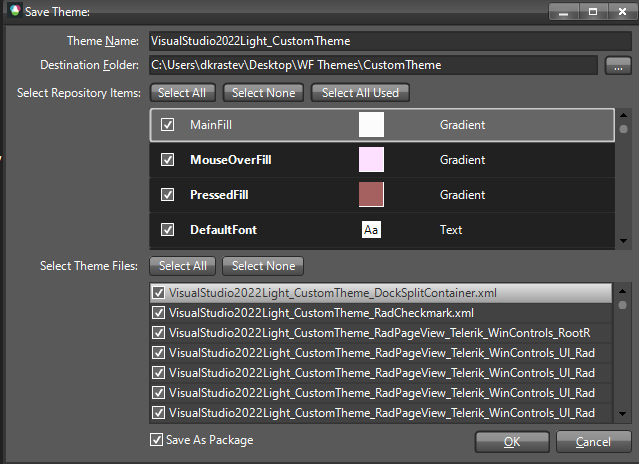Select the MouseOverFill row name

(231, 160)
